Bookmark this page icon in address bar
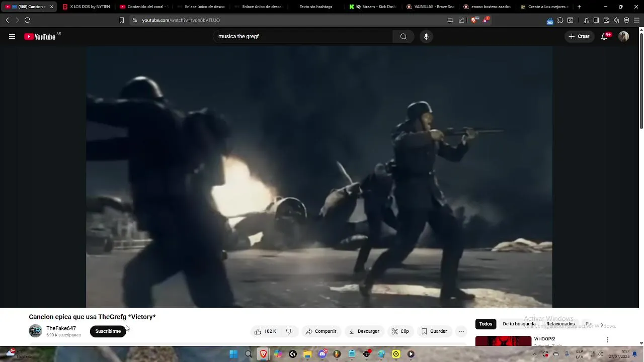 (122, 20)
